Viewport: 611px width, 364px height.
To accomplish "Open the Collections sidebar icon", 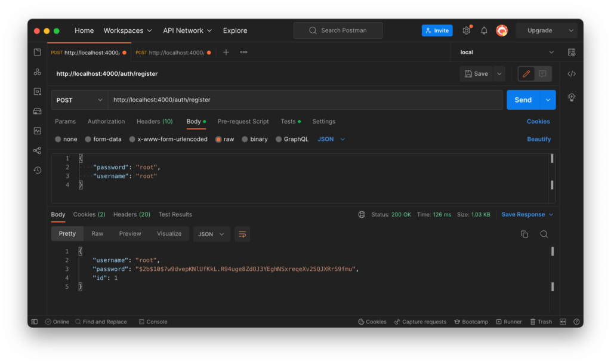I will (38, 53).
